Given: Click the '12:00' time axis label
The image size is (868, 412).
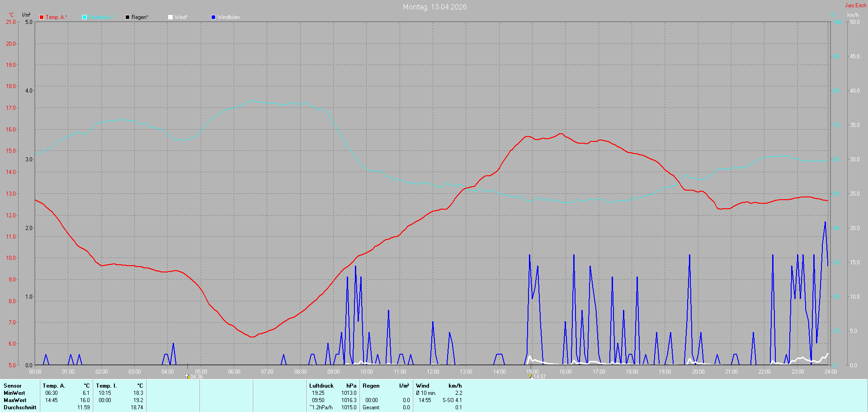Looking at the screenshot, I should tap(433, 372).
